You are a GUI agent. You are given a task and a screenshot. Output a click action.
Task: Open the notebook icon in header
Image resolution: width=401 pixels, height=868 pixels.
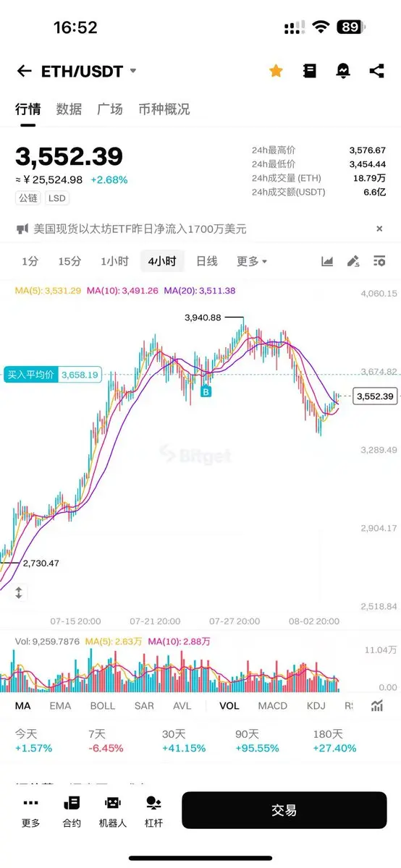tap(310, 71)
